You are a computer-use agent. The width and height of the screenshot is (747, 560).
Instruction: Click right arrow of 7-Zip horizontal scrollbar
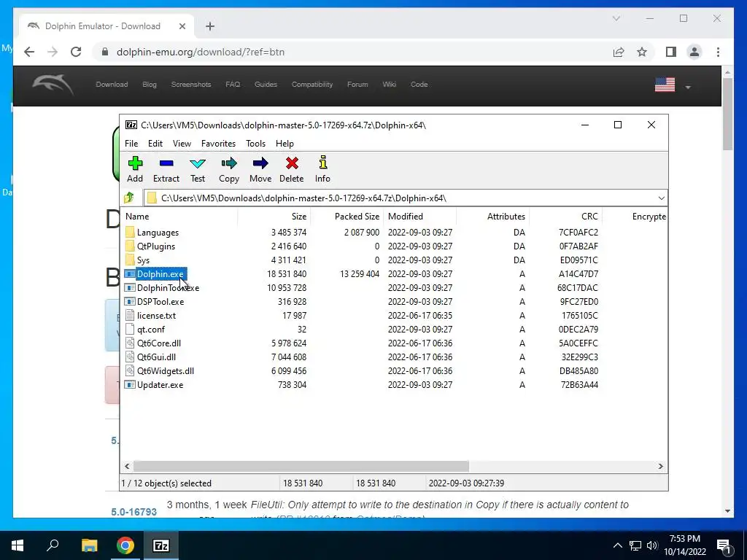(661, 466)
